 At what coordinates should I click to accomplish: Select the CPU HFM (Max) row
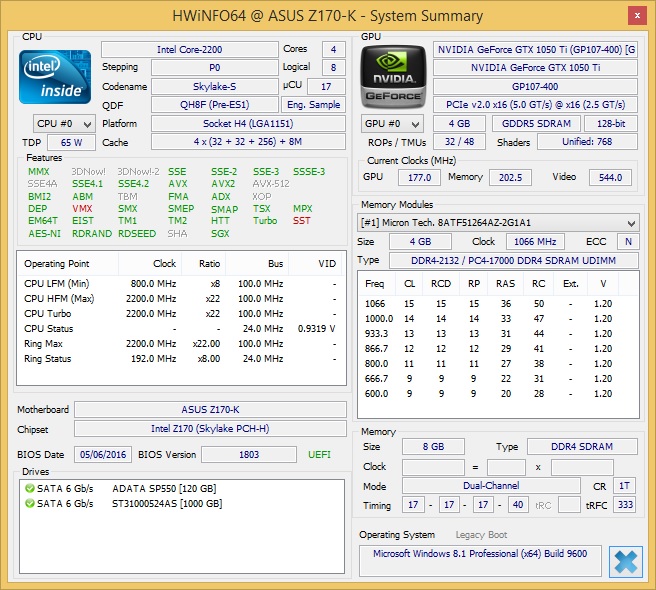(x=180, y=299)
